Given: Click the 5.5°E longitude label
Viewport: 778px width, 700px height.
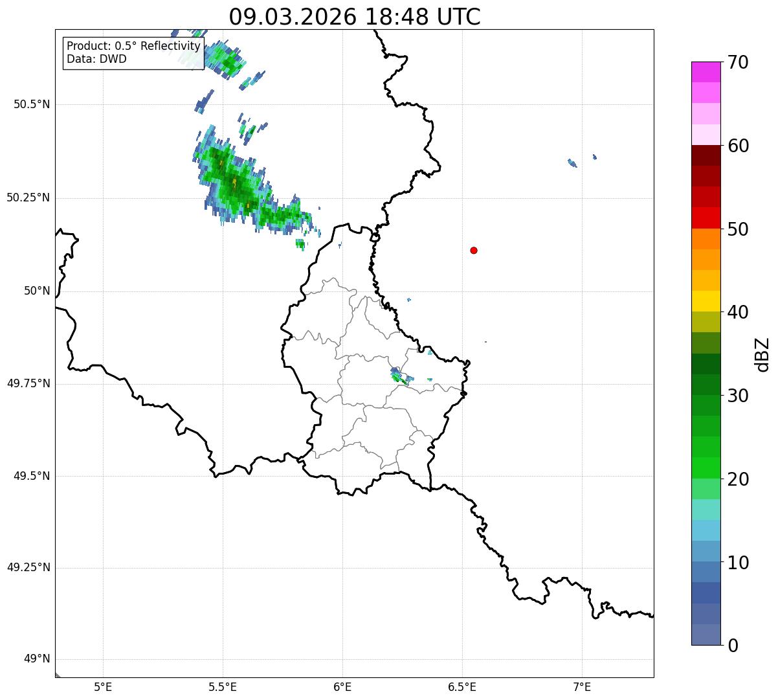Looking at the screenshot, I should [x=223, y=686].
